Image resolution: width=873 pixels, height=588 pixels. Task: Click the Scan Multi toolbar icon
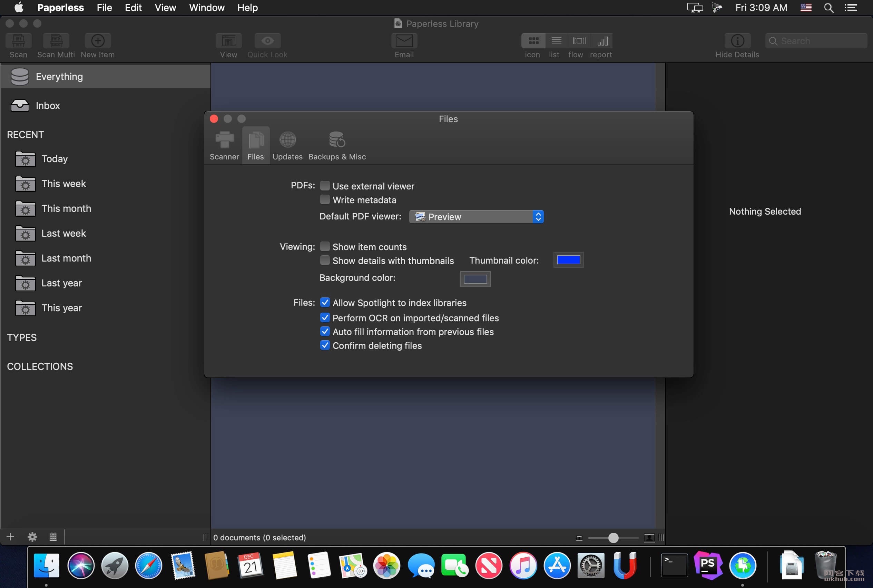click(56, 41)
